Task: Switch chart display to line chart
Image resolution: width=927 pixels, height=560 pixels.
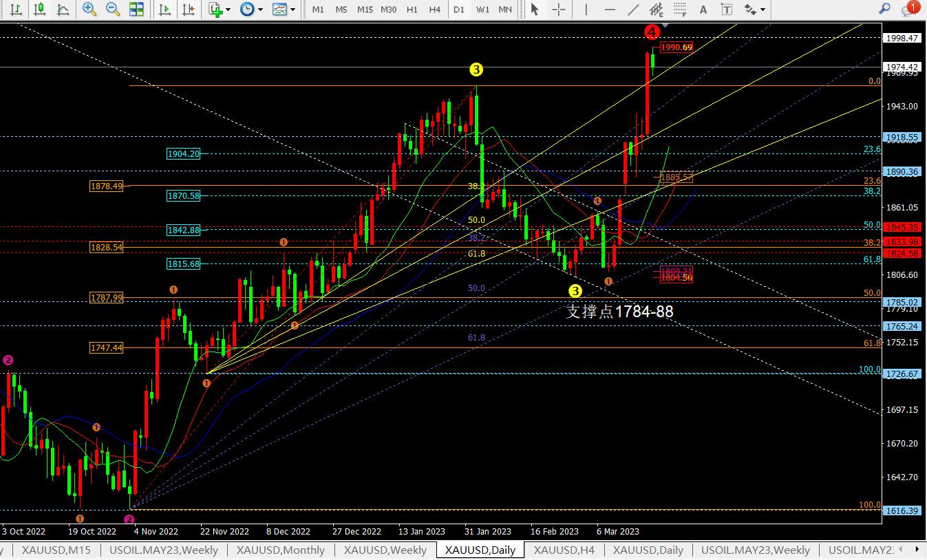Action: point(63,10)
